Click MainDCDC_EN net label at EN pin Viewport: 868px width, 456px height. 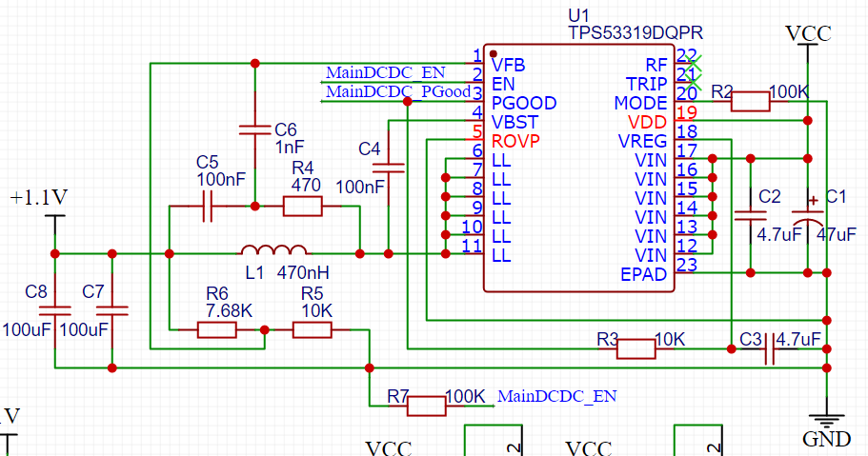[x=385, y=72]
